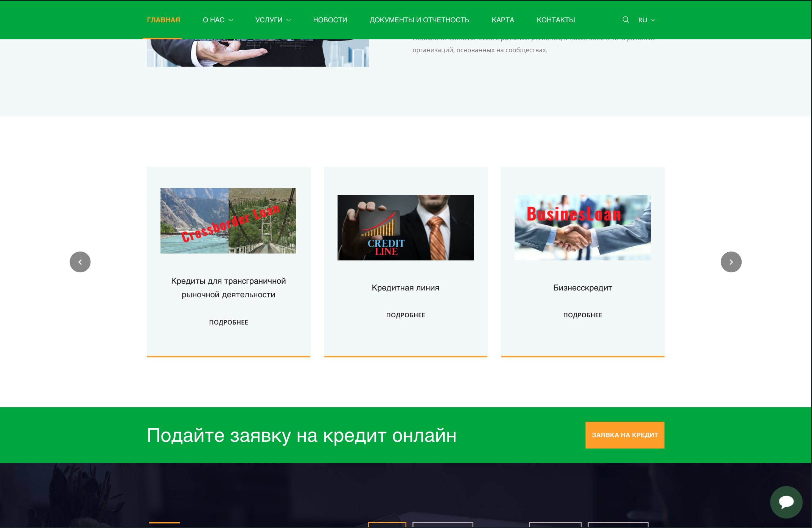This screenshot has height=528, width=812.
Task: Expand the RU language dropdown
Action: [647, 20]
